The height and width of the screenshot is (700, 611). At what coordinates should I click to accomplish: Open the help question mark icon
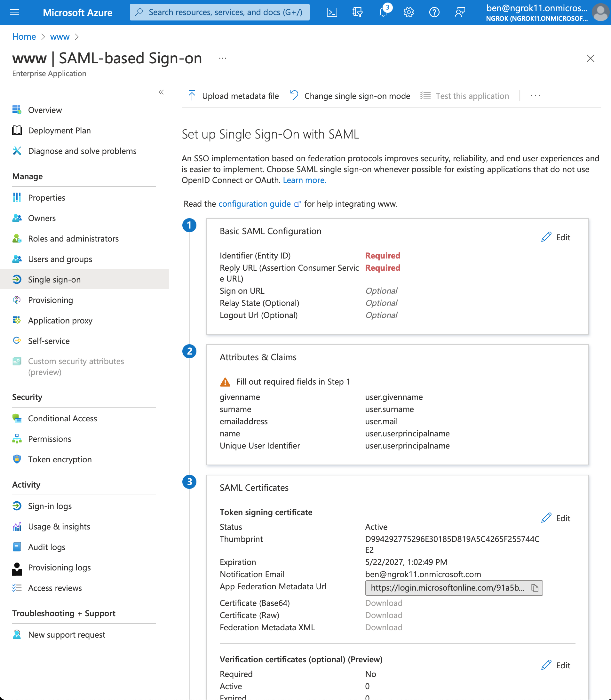[x=434, y=12]
